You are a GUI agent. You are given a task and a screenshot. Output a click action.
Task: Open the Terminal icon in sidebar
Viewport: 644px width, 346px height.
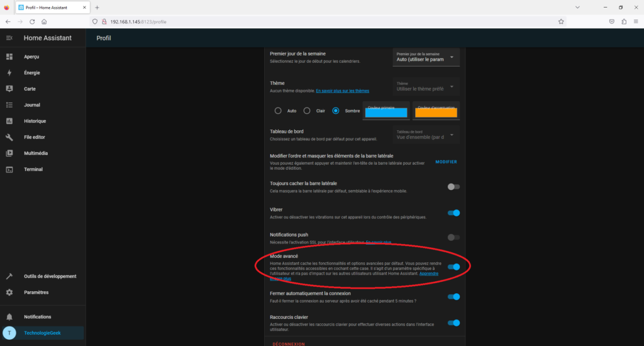9,169
